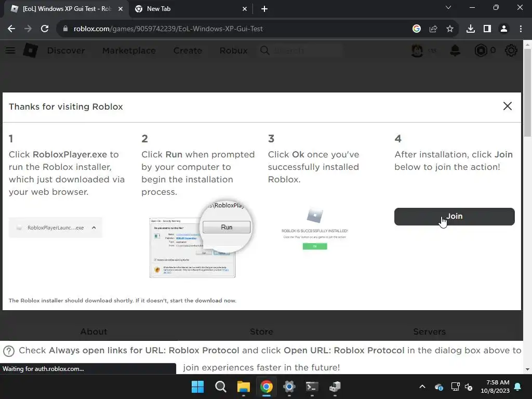Click the Robux balance icon
The height and width of the screenshot is (399, 532).
point(481,50)
